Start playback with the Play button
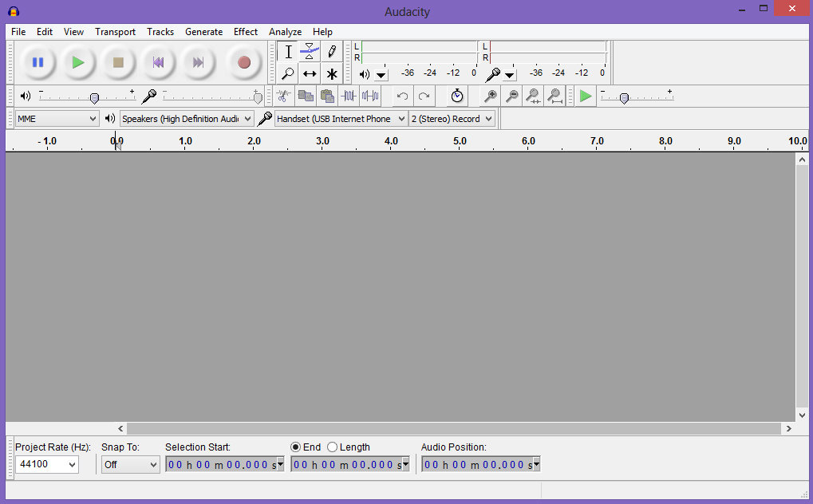 [77, 63]
